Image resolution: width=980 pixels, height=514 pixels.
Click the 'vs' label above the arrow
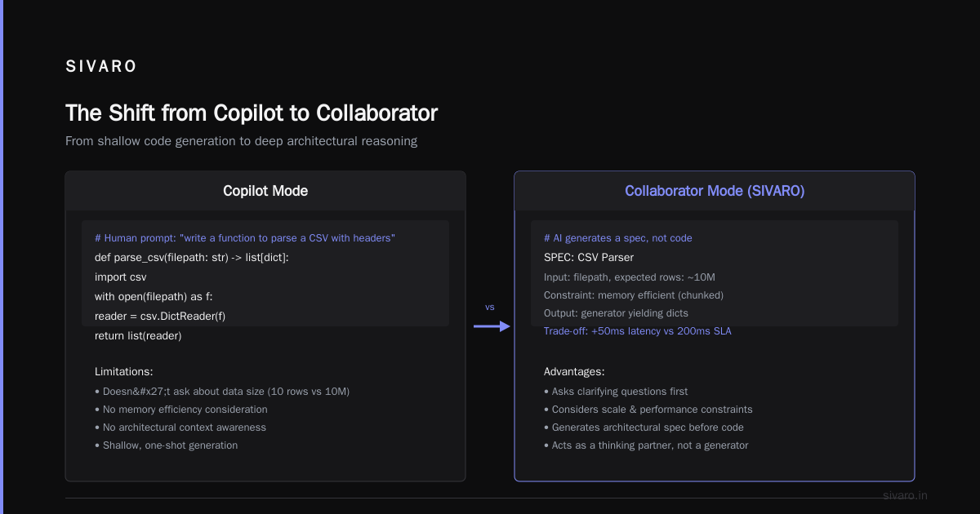tap(490, 307)
